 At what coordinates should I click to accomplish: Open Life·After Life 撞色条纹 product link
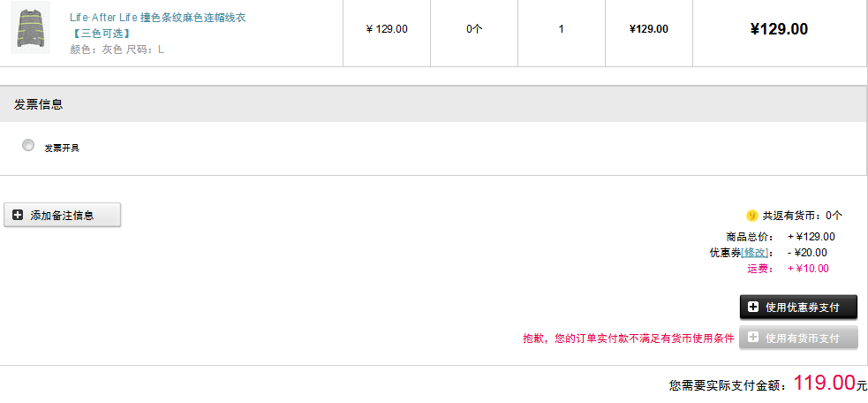click(158, 18)
